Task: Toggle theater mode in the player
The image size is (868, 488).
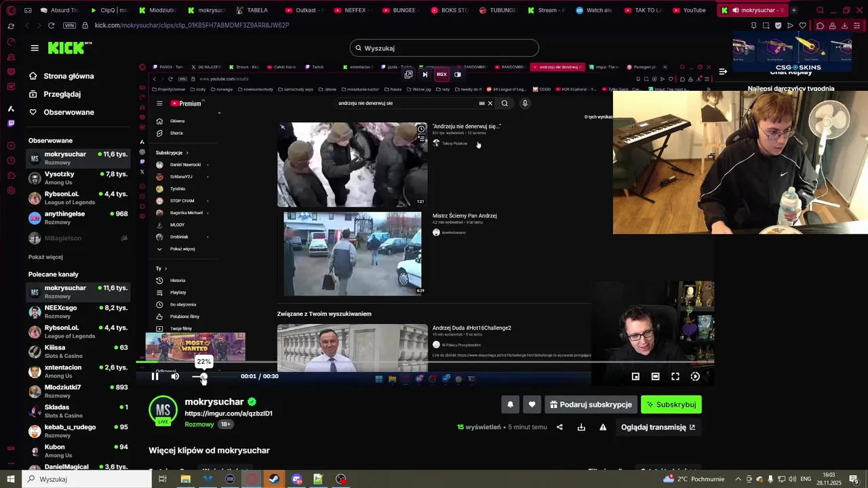Action: click(x=655, y=376)
